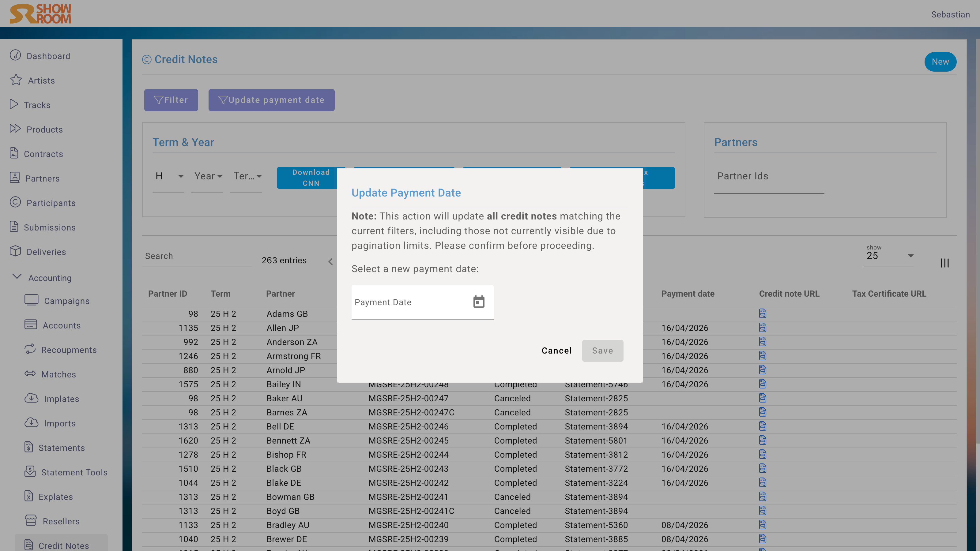Open the Filter button
This screenshot has height=551, width=980.
pyautogui.click(x=171, y=100)
